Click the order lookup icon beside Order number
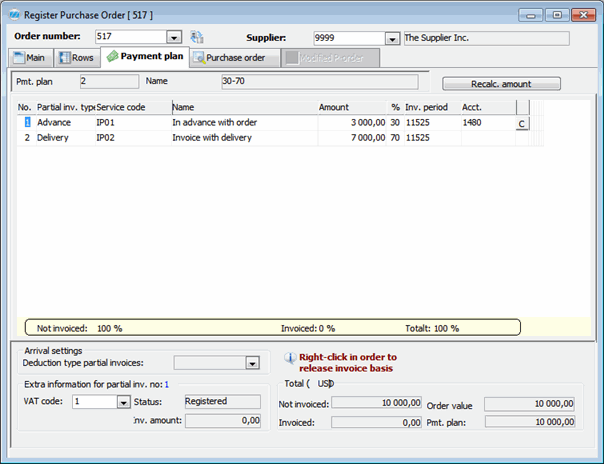Screen dimensions: 604x464 197,37
